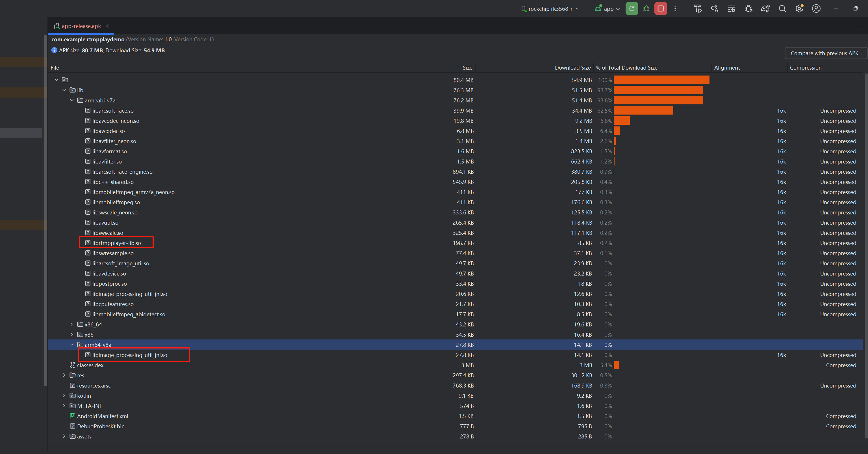Click Compare with previous APK button
Screen dimensions: 868x454
click(826, 53)
